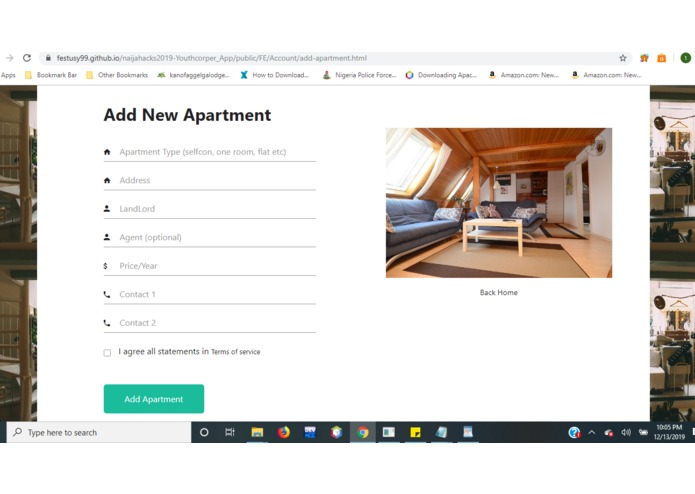Open Cortana circle in taskbar
Image resolution: width=695 pixels, height=494 pixels.
[204, 432]
